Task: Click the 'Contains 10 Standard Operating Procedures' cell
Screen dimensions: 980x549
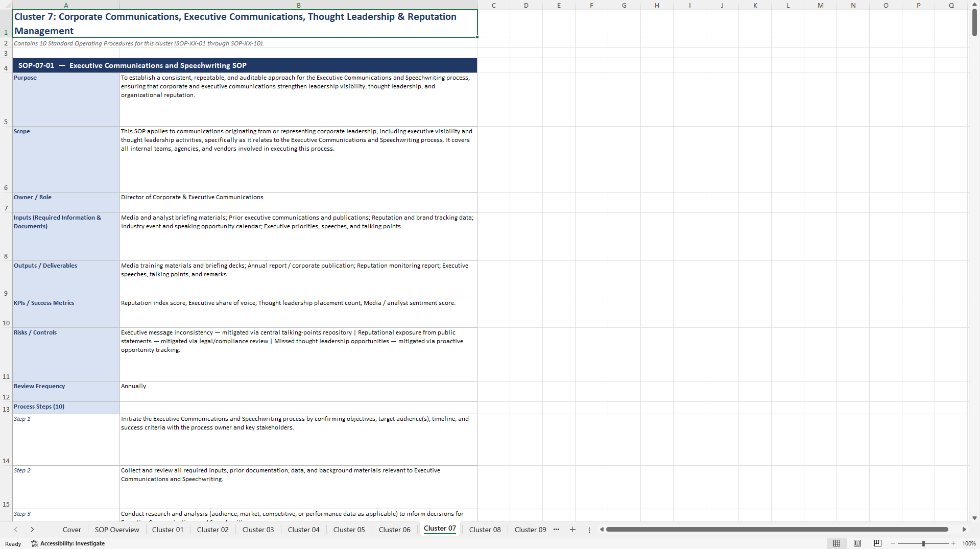Action: (x=245, y=43)
